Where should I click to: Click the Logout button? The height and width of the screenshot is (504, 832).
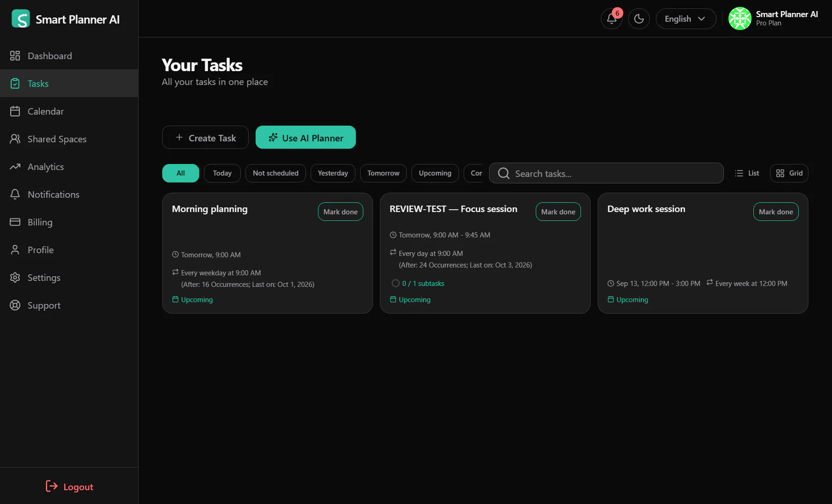click(69, 486)
